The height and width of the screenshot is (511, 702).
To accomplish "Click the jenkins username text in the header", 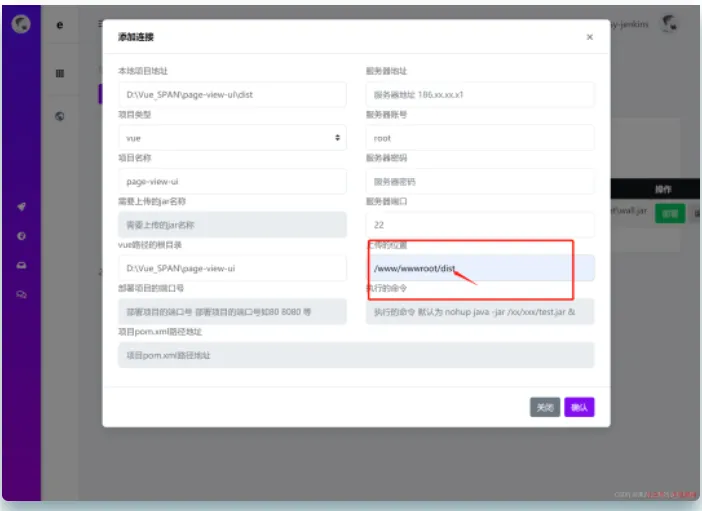I will [629, 24].
